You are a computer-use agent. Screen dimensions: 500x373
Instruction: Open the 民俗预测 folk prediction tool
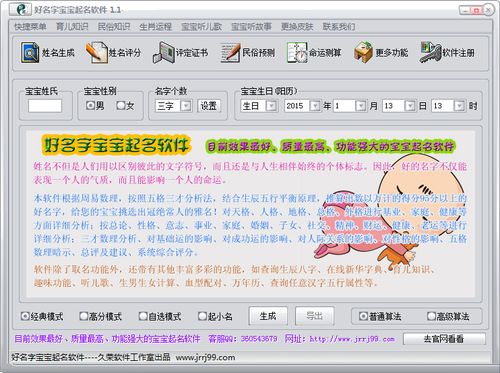tap(248, 53)
